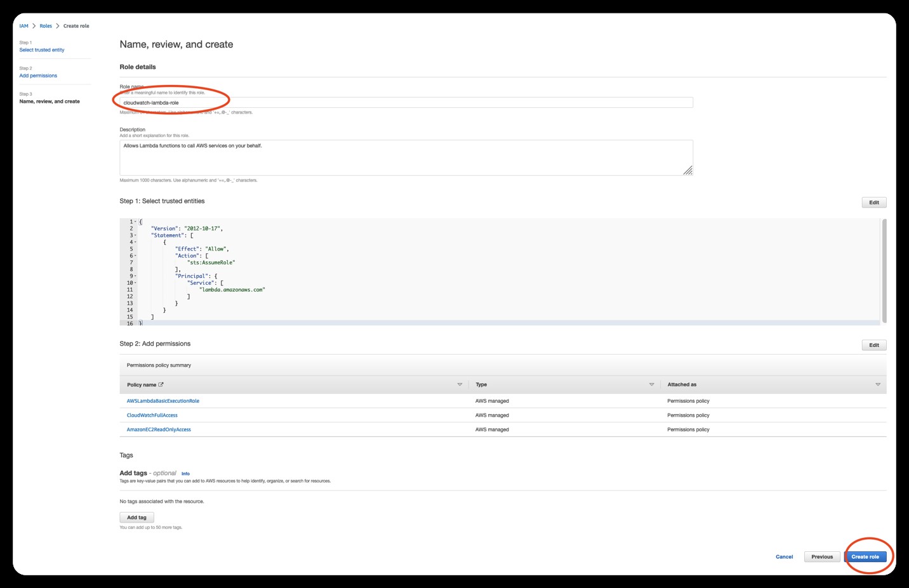Click the Info link beside Add tags
The image size is (909, 588).
coord(185,474)
